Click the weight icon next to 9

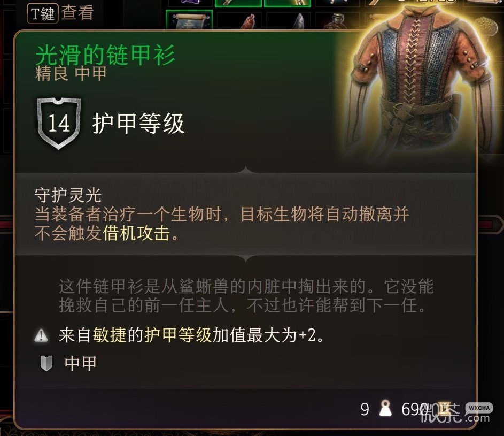pyautogui.click(x=385, y=408)
